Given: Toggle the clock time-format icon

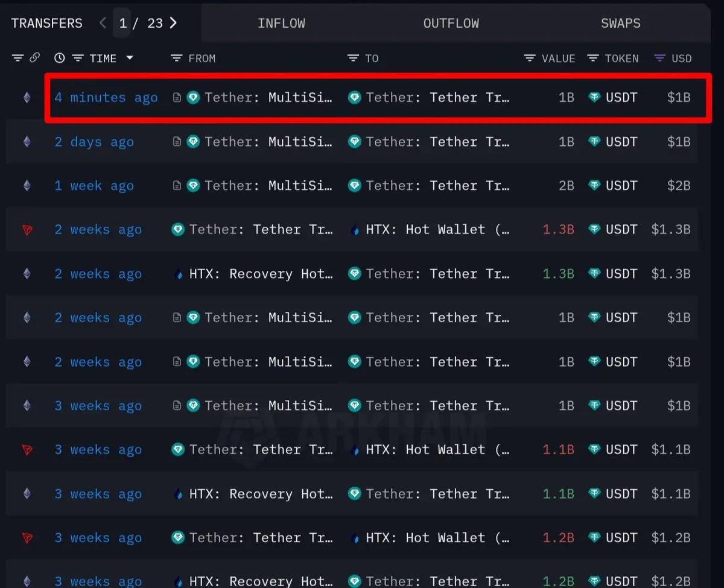Looking at the screenshot, I should pyautogui.click(x=59, y=58).
